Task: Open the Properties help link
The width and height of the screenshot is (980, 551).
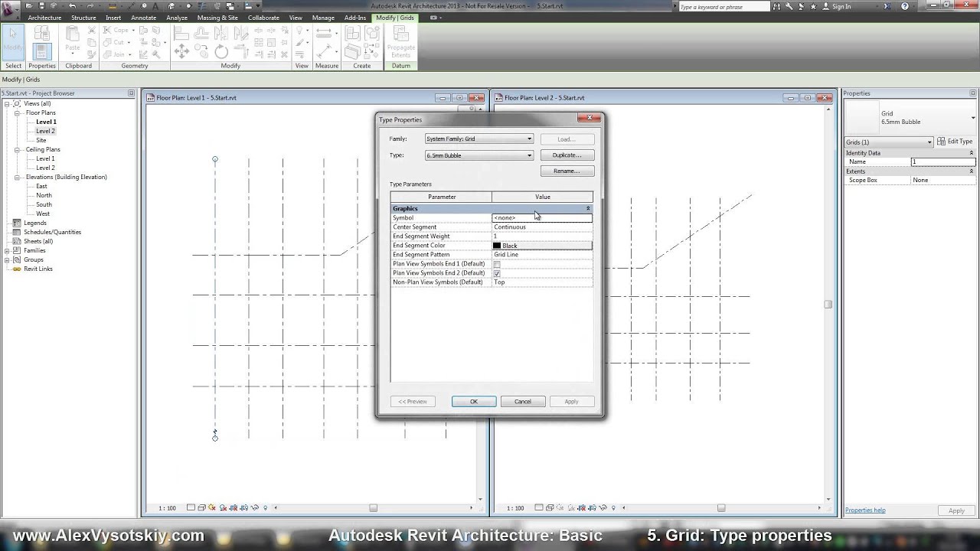Action: pyautogui.click(x=865, y=510)
